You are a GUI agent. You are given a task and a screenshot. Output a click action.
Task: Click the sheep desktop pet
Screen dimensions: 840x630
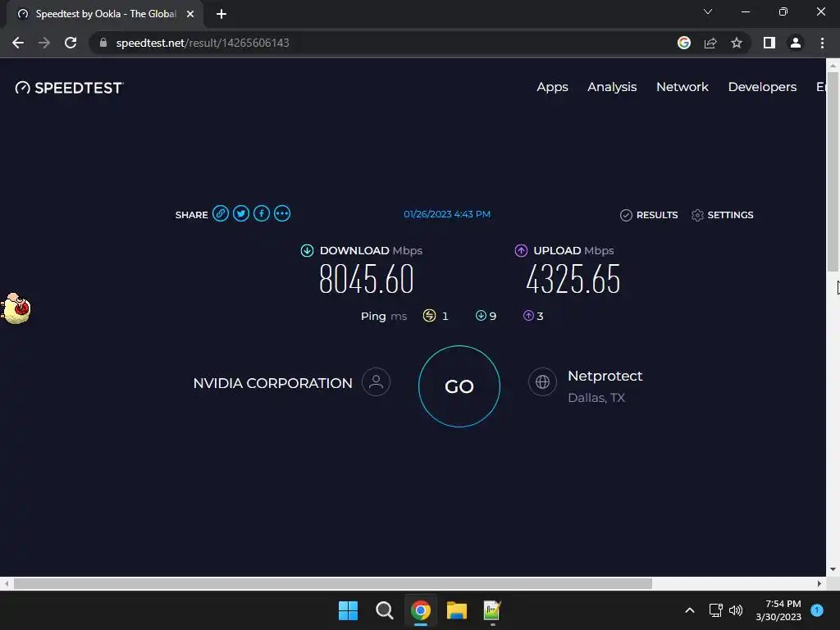[16, 308]
